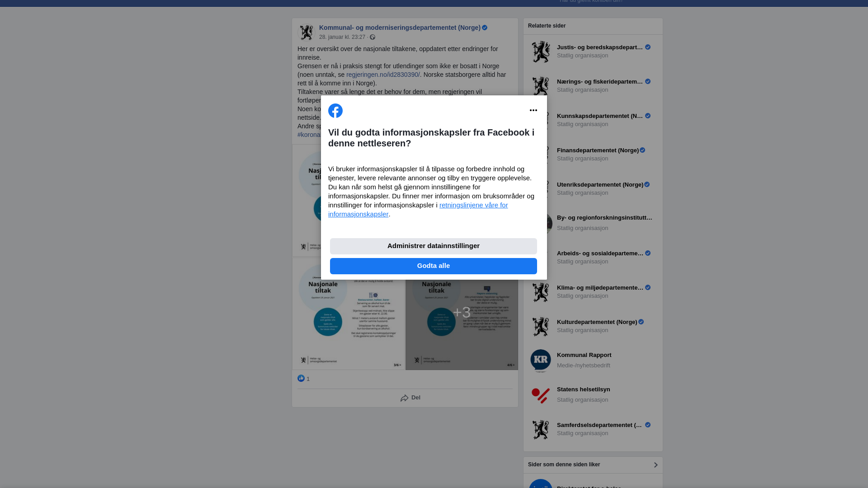Click verified badge next to Kulturdepartementet

tap(641, 322)
